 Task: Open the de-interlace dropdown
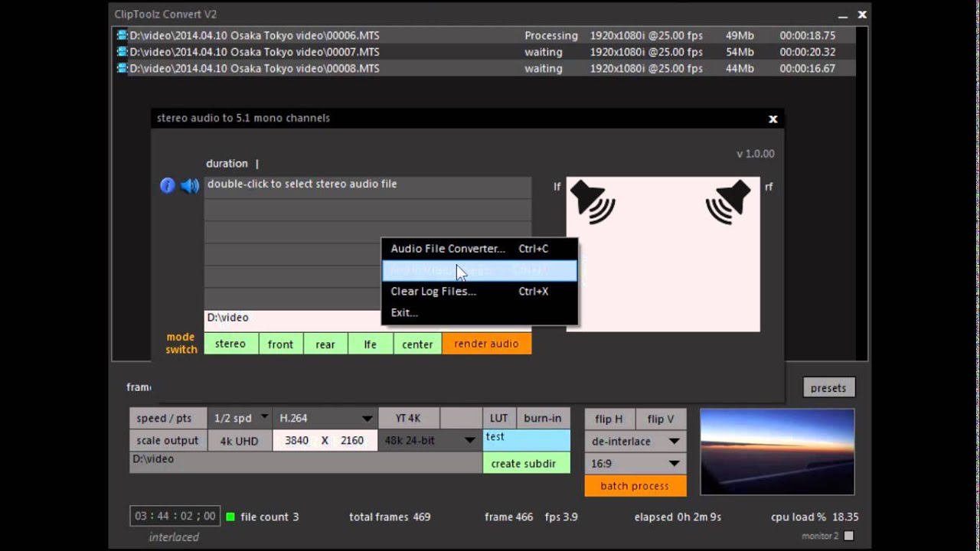point(635,441)
